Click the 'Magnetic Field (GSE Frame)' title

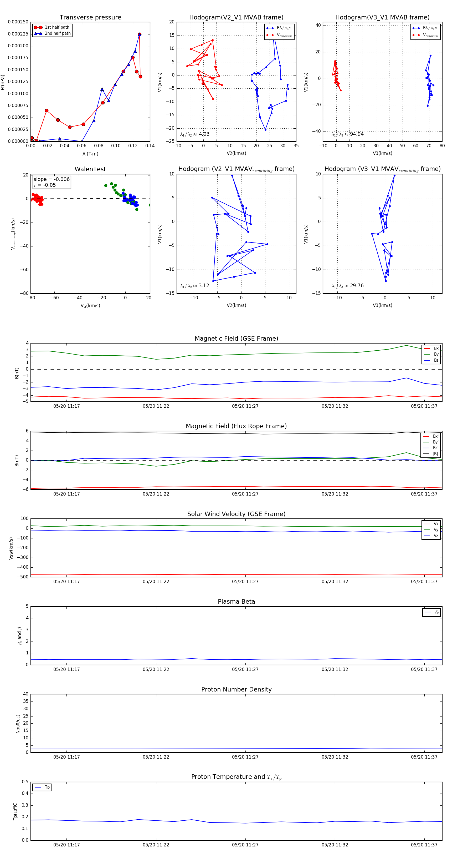[236, 339]
